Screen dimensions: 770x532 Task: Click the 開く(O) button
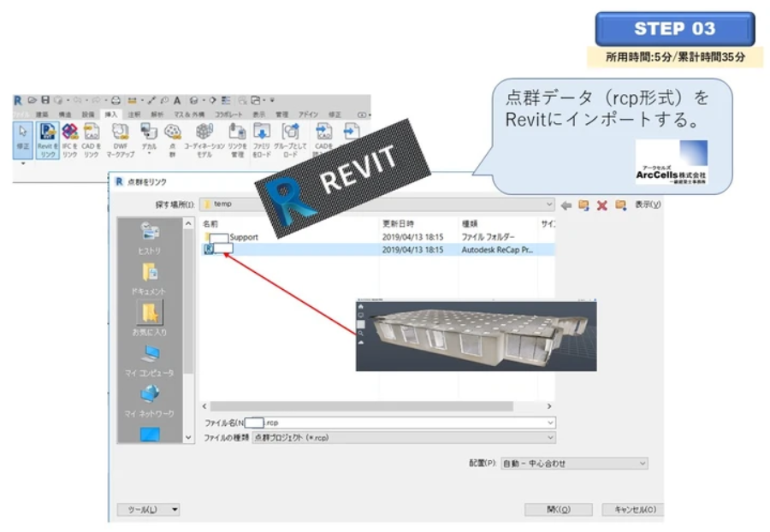pos(559,510)
